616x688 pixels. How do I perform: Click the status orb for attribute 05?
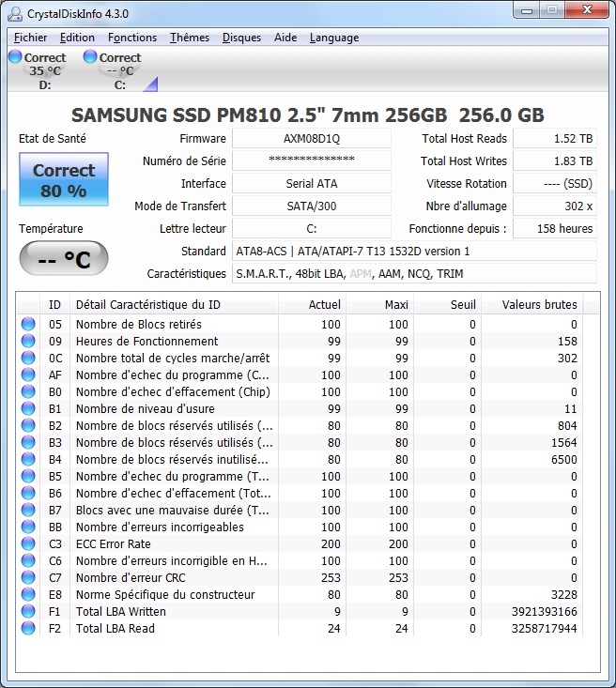28,324
